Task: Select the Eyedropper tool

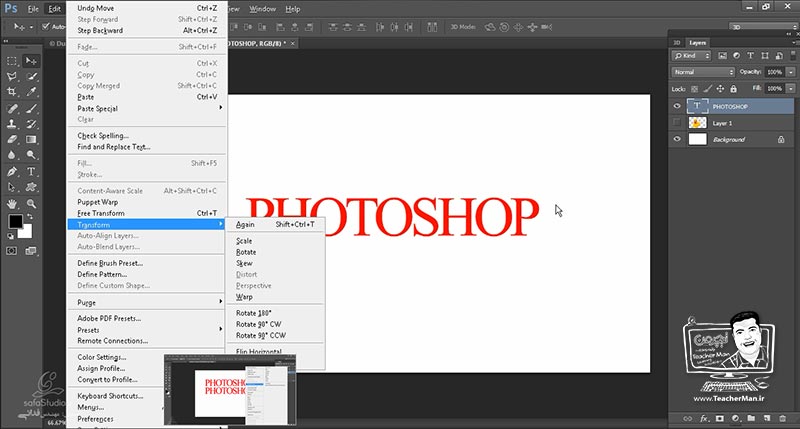Action: 31,92
